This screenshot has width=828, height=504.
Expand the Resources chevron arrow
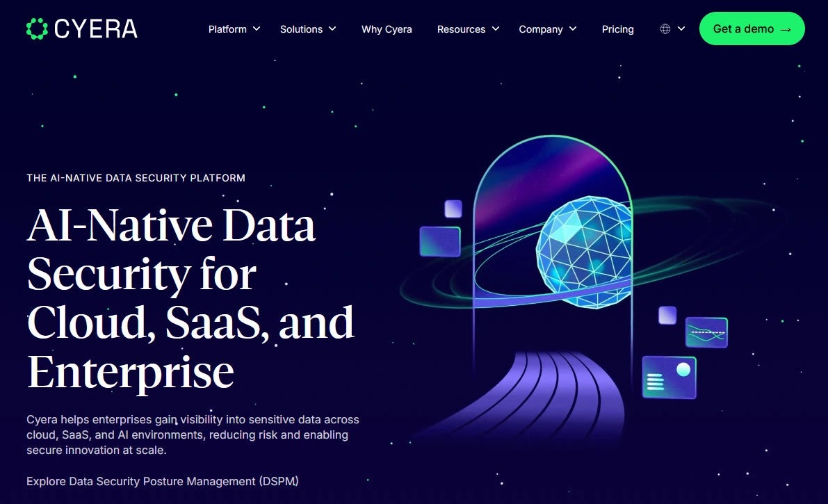click(x=495, y=29)
